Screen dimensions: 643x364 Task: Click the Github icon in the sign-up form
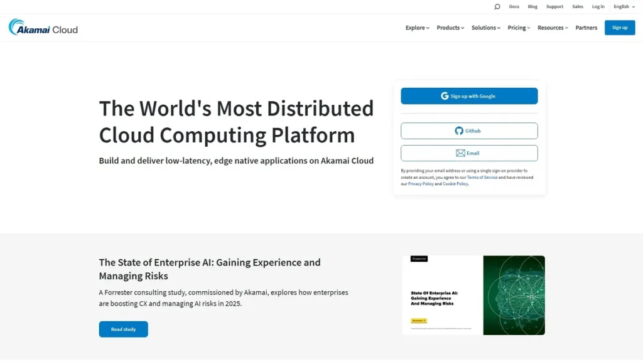pyautogui.click(x=458, y=131)
